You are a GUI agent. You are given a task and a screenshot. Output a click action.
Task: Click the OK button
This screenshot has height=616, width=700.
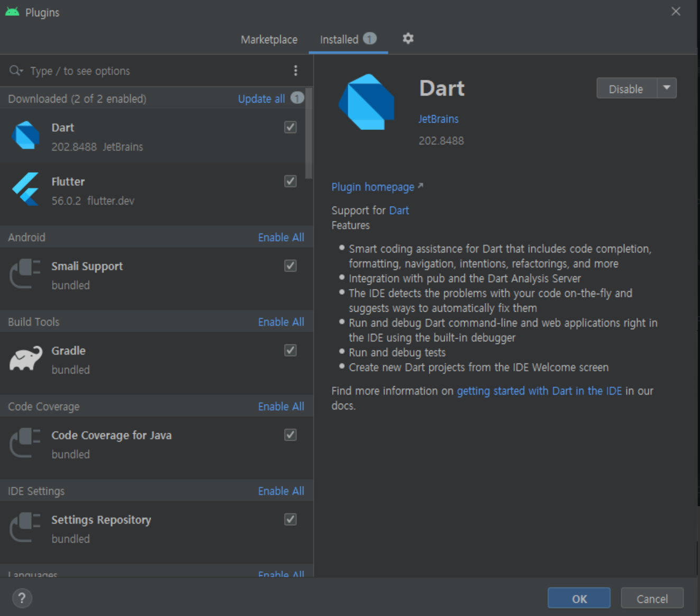[579, 598]
